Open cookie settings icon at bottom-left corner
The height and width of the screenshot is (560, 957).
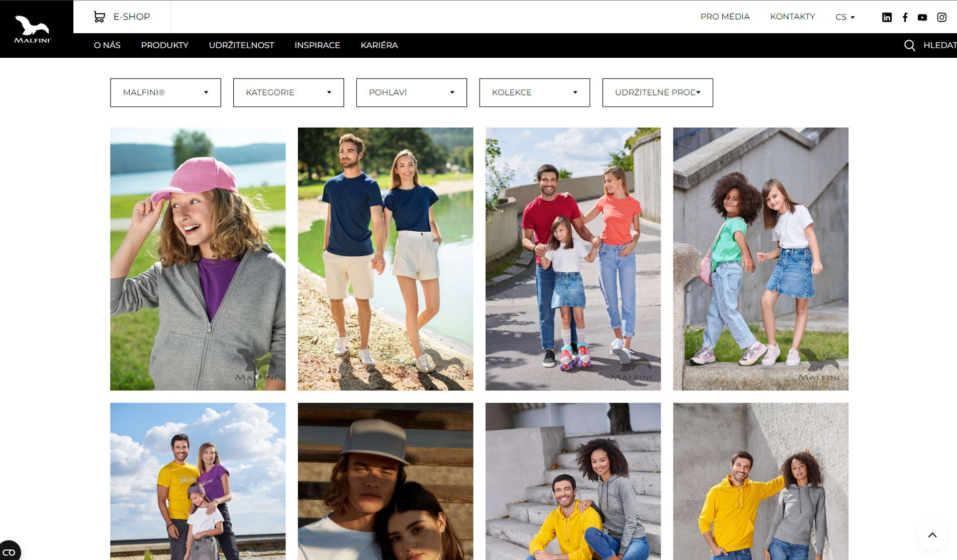[9, 551]
